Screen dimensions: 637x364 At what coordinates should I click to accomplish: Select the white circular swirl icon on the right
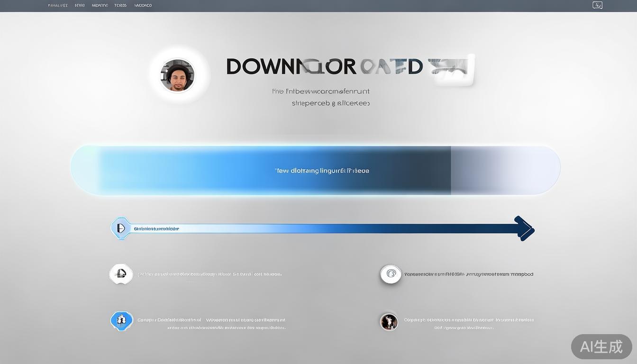391,274
